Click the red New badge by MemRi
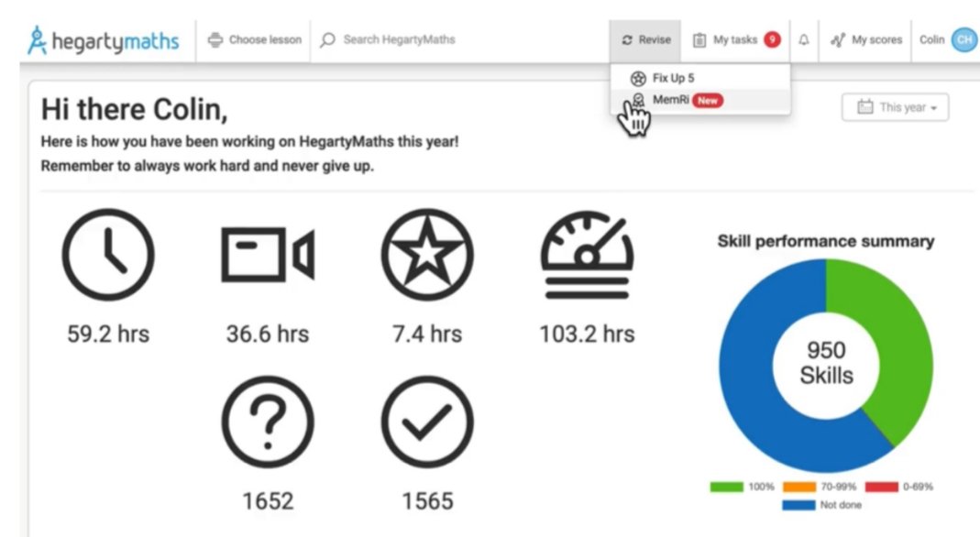Viewport: 980px width, 537px height. 708,101
